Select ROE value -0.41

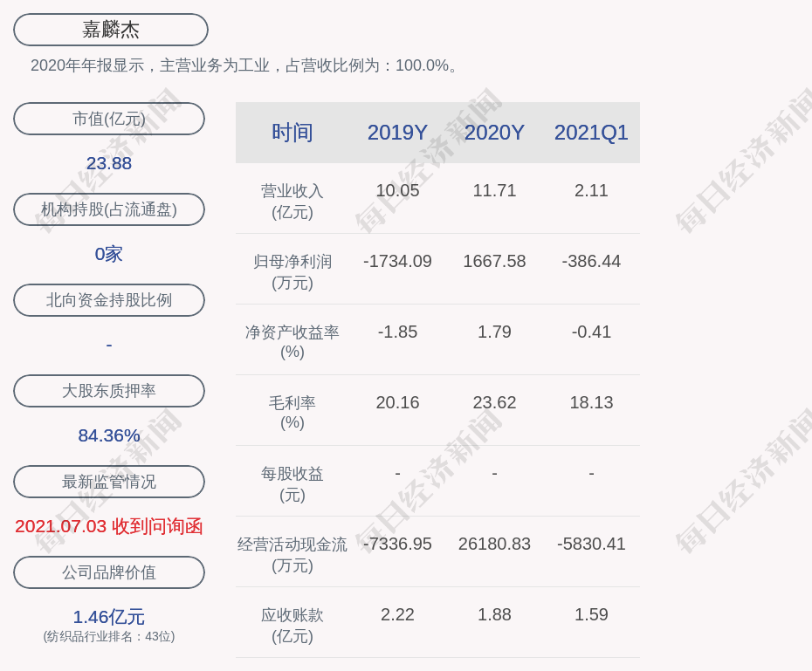[x=591, y=332]
